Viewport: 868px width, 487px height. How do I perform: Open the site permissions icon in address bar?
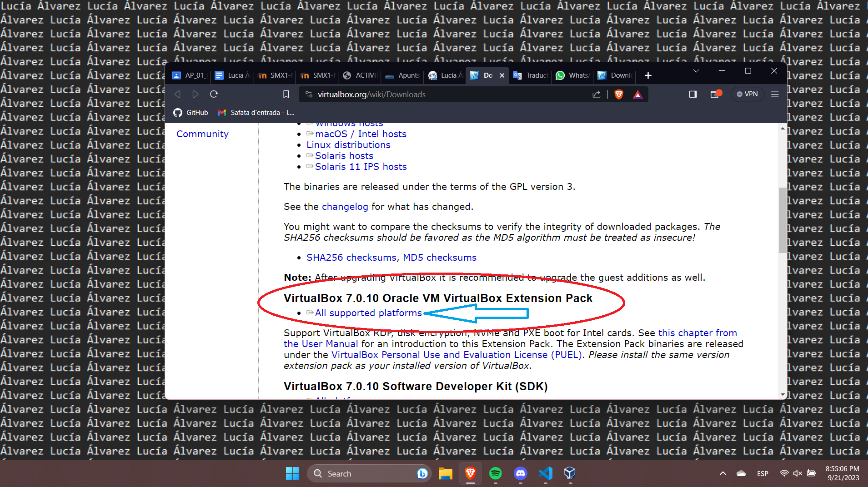pos(308,94)
